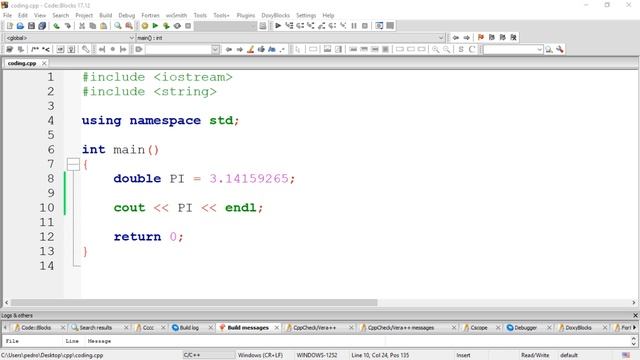Image resolution: width=640 pixels, height=360 pixels.
Task: Create a new file with toolbar icon
Action: [x=9, y=26]
